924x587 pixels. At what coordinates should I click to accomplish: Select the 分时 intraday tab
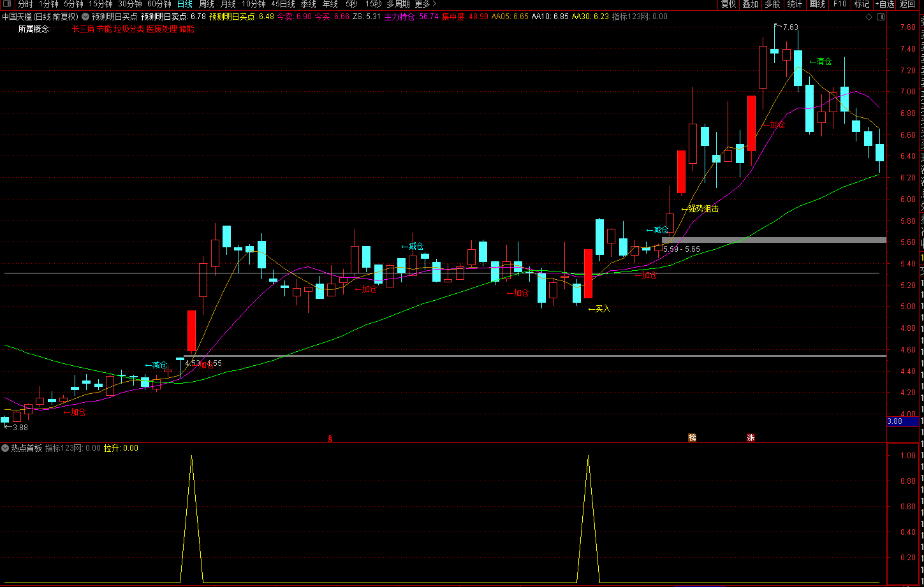point(25,4)
